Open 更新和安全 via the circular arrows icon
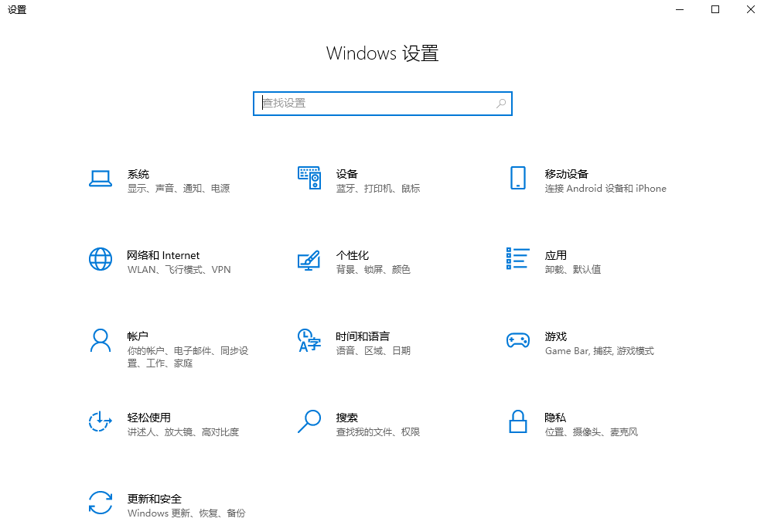The width and height of the screenshot is (764, 532). point(101,503)
